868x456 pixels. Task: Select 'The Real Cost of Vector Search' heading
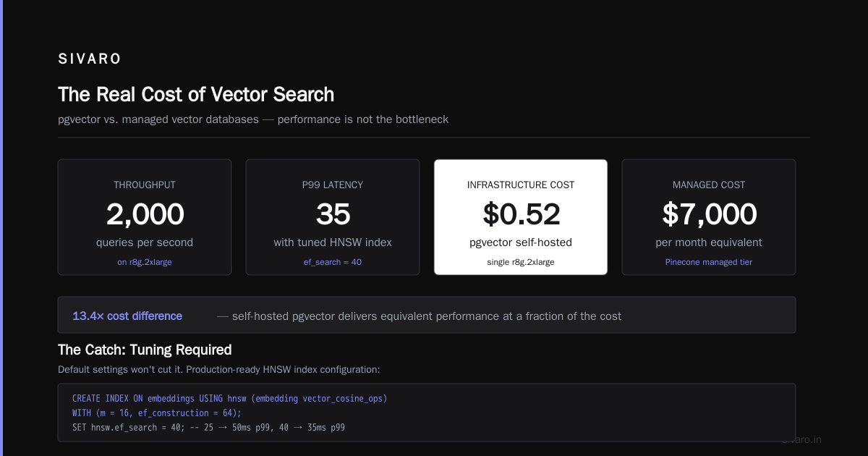click(x=196, y=95)
